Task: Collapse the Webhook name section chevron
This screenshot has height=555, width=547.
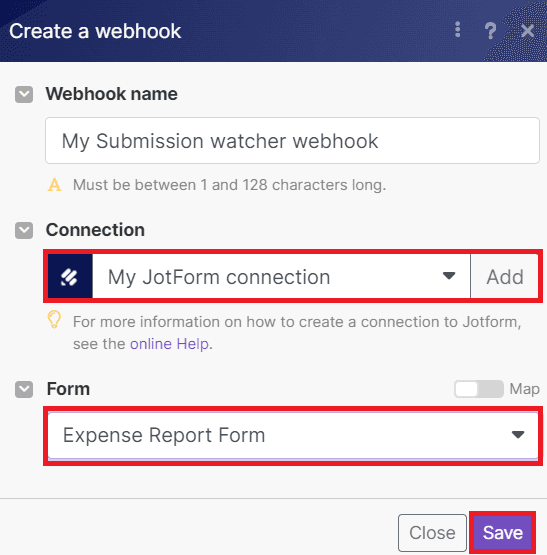Action: (24, 94)
